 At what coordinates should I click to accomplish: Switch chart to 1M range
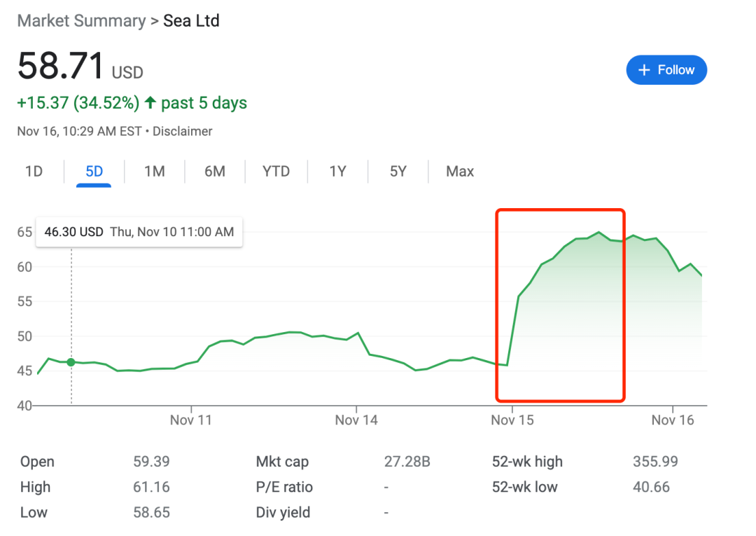pos(154,171)
